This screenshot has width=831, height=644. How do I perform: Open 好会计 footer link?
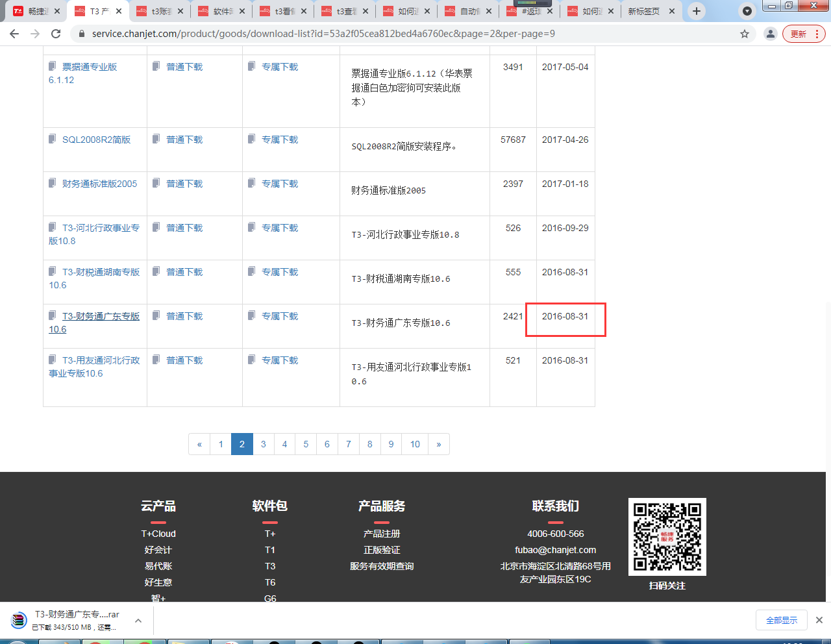pos(158,550)
